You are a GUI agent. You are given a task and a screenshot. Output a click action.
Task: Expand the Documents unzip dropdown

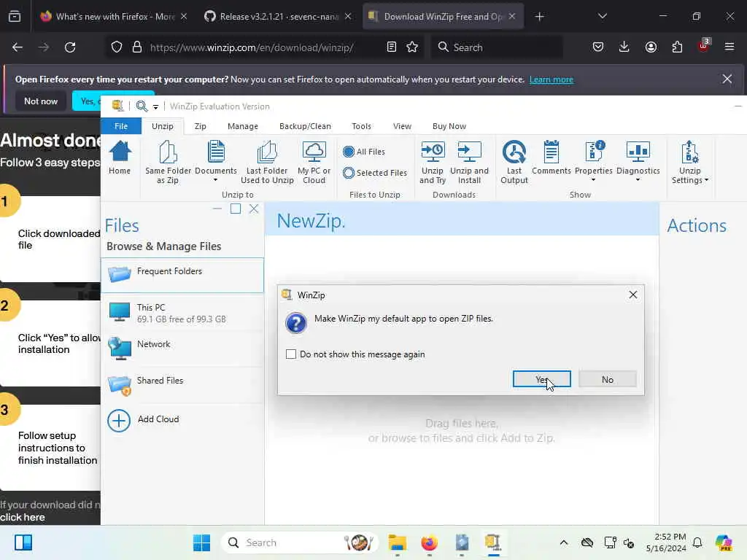215,180
